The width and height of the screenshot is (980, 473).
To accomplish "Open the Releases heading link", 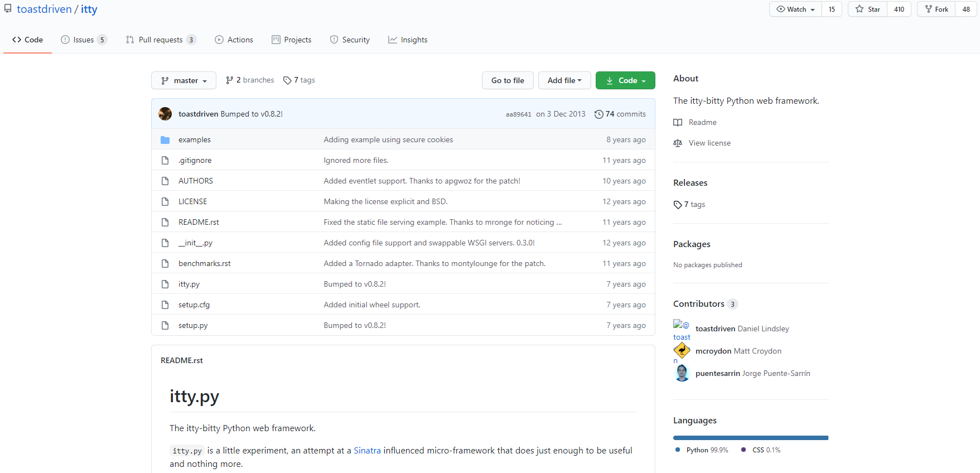I will click(x=690, y=183).
